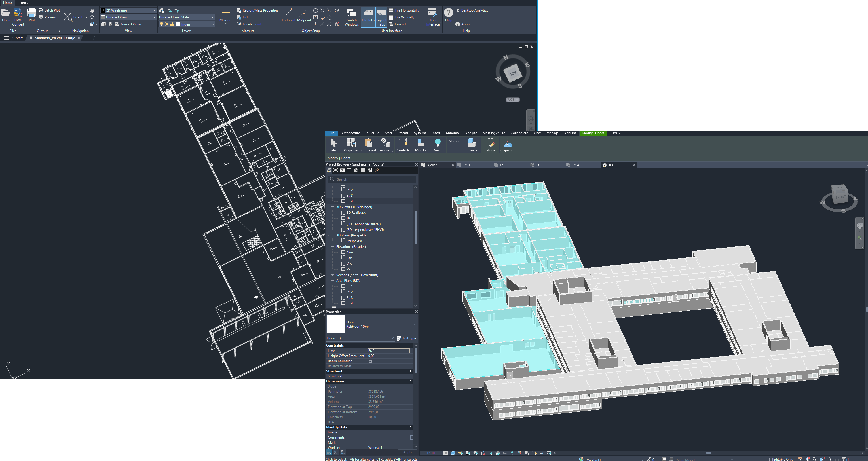This screenshot has width=868, height=461.
Task: Click the Level value field Et. 2
Action: [x=388, y=351]
